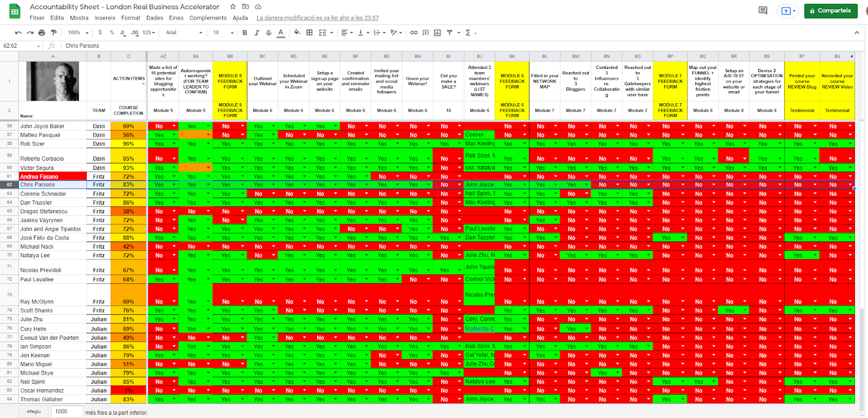
Task: Toggle italic formatting
Action: tap(257, 33)
